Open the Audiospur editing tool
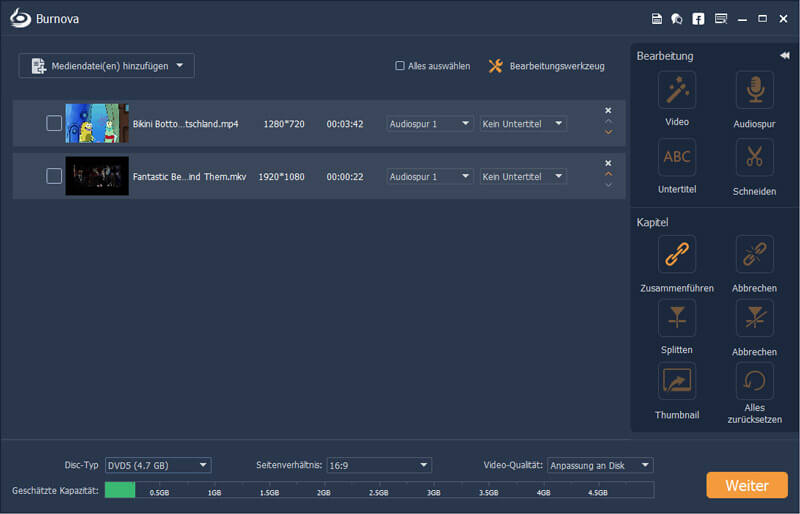800x514 pixels. [x=754, y=90]
